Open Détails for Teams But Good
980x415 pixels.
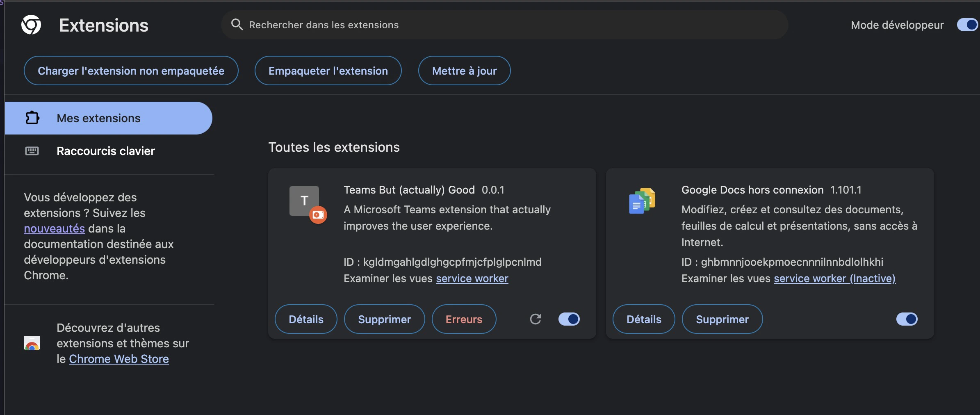[306, 319]
